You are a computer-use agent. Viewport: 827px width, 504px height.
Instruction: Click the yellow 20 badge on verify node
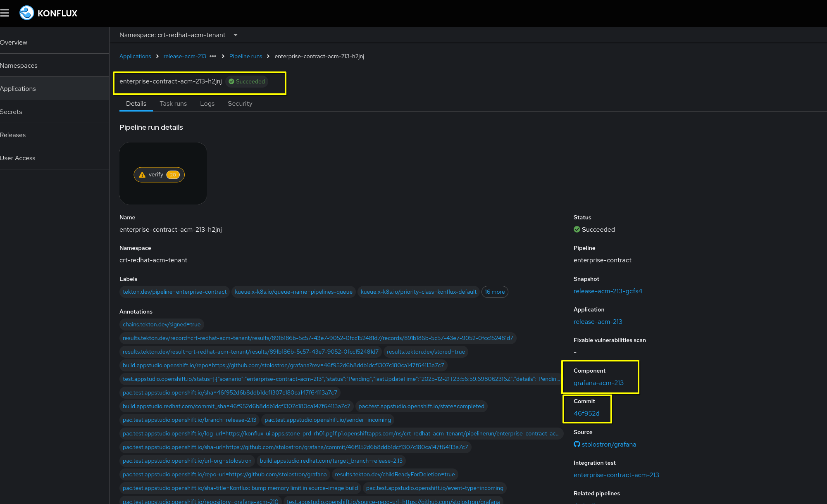coord(173,175)
